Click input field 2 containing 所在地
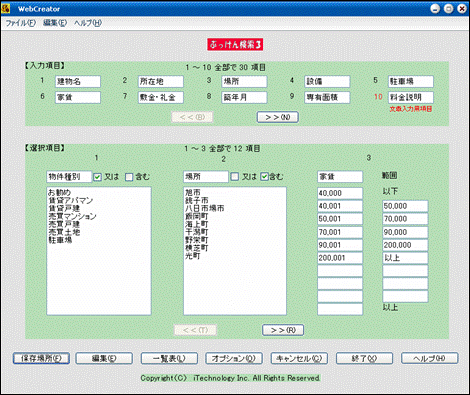Viewport: 470px width, 395px height. pyautogui.click(x=161, y=82)
